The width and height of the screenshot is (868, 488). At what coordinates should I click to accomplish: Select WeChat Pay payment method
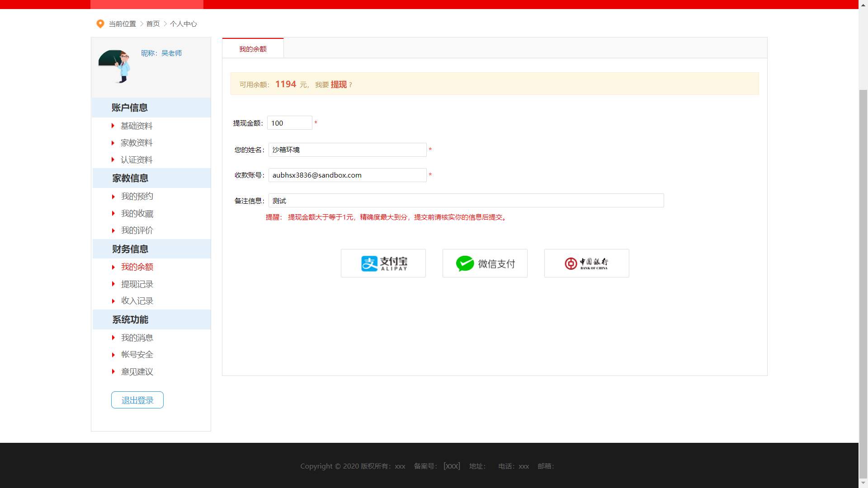(x=485, y=263)
